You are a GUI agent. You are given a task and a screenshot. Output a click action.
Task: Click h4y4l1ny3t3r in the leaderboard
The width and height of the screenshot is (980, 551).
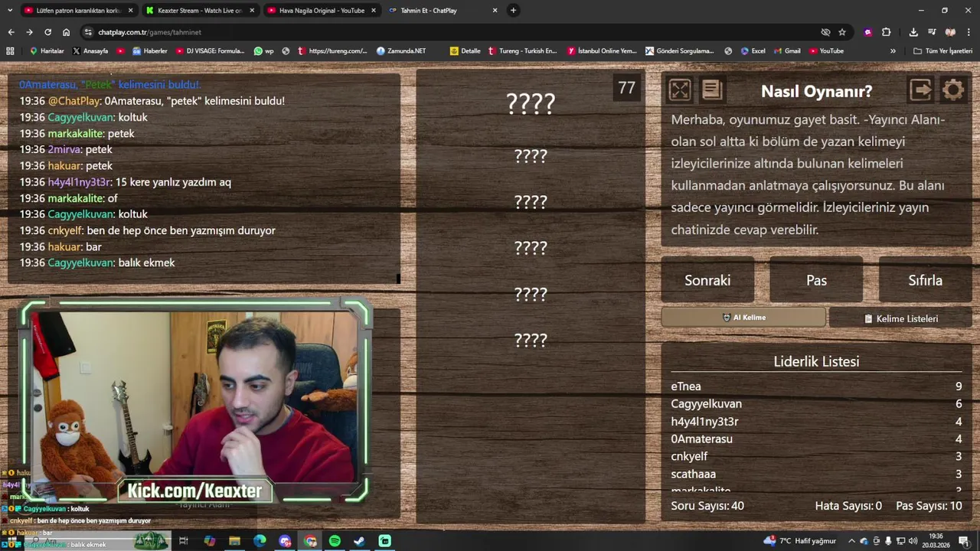pyautogui.click(x=704, y=422)
